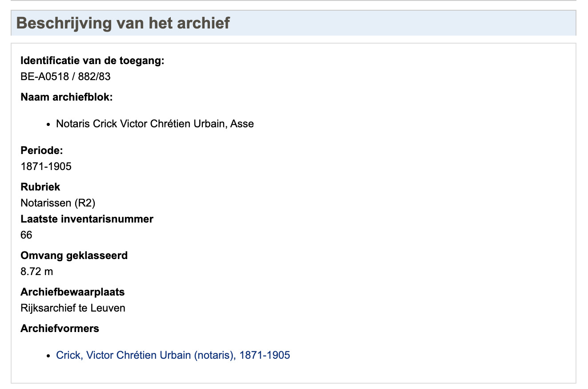588x389 pixels.
Task: Click the Identificatie van de toegang label
Action: tap(93, 61)
